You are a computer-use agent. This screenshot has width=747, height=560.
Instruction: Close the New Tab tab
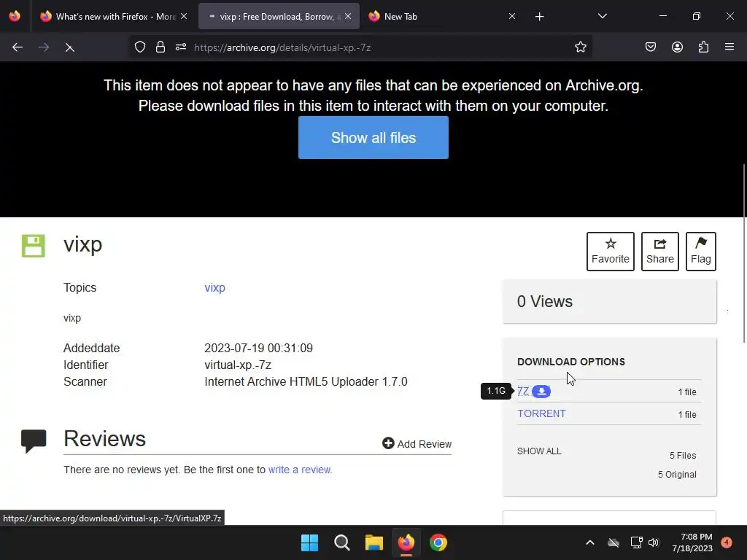pos(512,16)
